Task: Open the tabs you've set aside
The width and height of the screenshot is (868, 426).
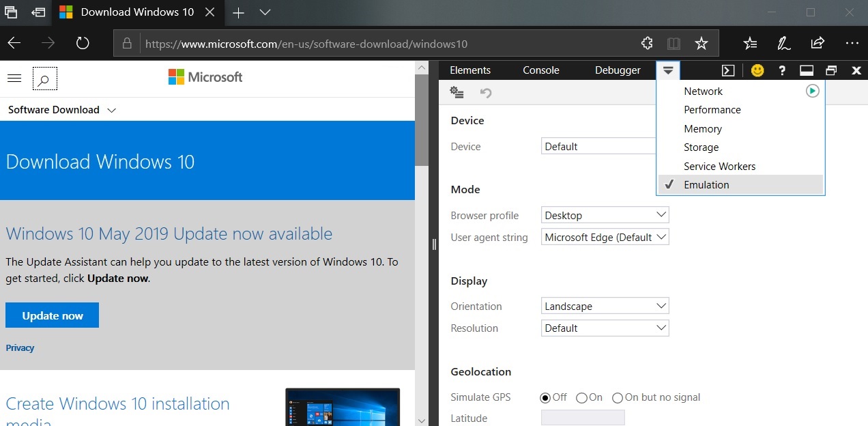Action: point(11,12)
